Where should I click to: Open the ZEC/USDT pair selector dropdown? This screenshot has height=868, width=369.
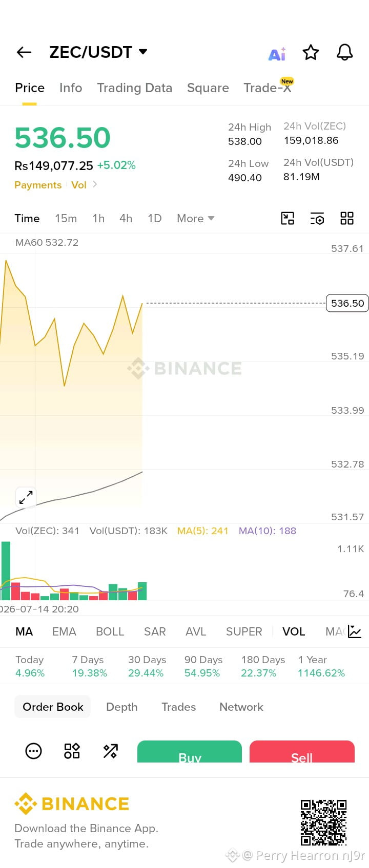(98, 52)
